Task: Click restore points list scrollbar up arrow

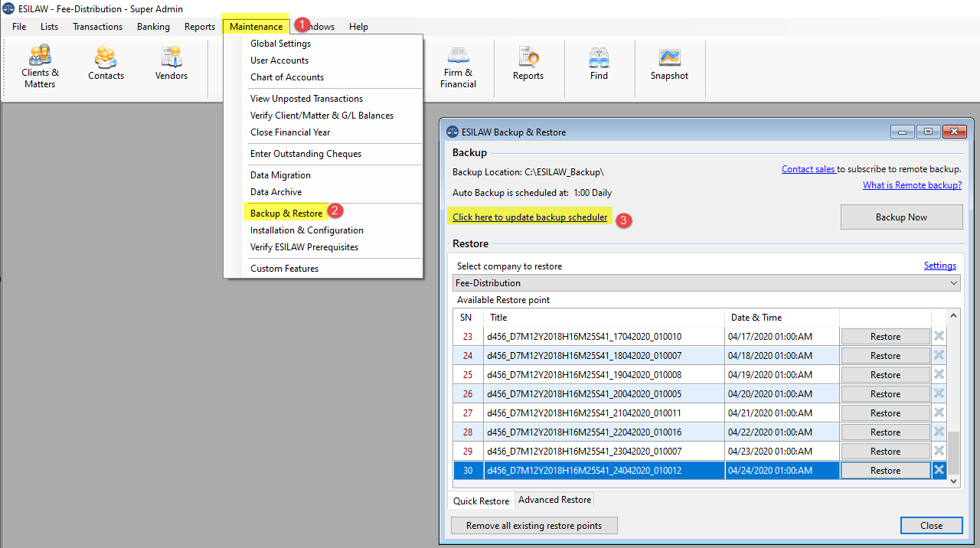Action: [953, 315]
